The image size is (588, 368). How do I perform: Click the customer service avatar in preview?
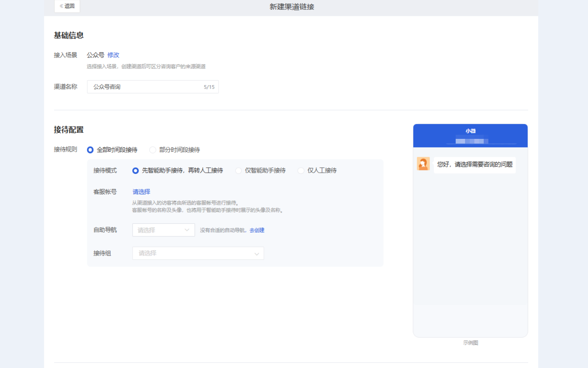[x=423, y=164]
